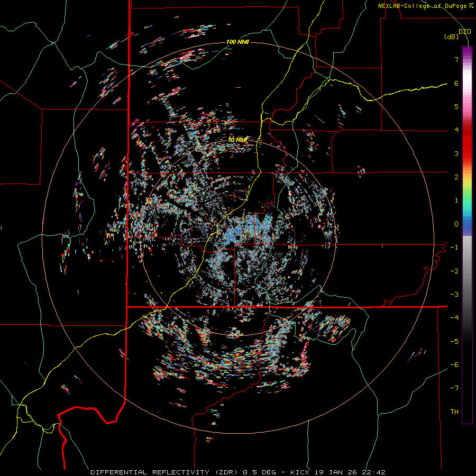Select the 4 dB tick label
Viewport: 476px width, 476px height.
click(x=456, y=130)
